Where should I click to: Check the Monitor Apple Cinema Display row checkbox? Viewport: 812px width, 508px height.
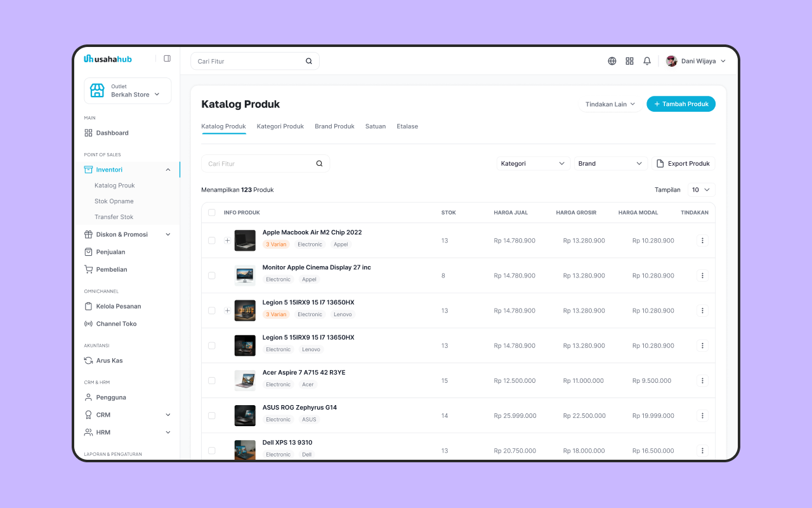212,276
